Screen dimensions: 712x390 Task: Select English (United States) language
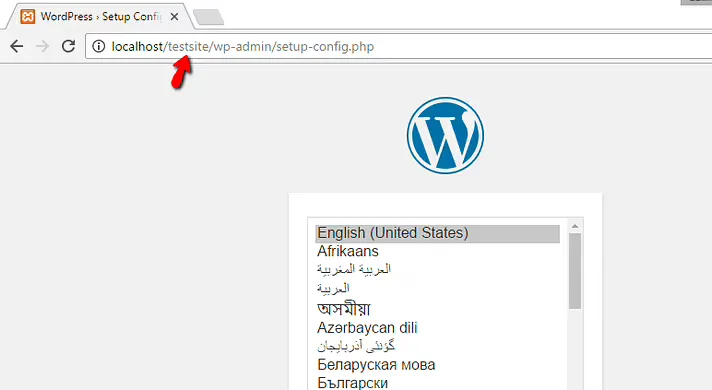point(438,233)
